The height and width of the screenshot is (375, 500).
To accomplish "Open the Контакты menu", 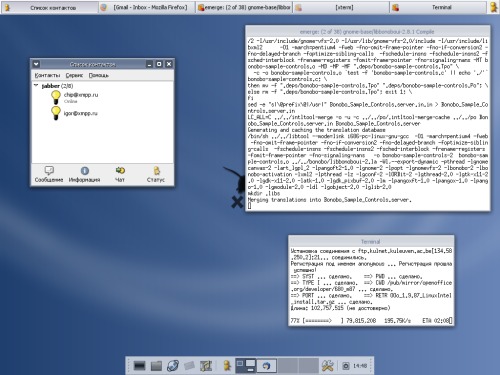I will click(47, 75).
